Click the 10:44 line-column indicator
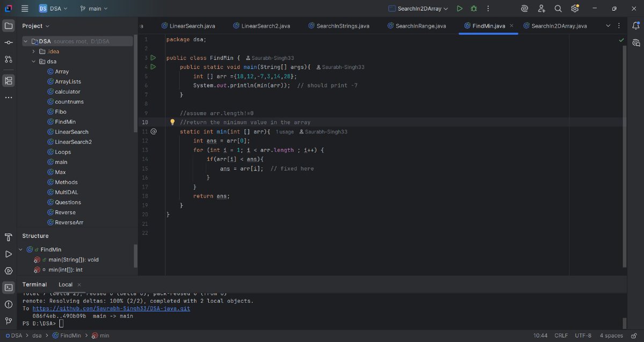Screen dimensions: 644x342 pyautogui.click(x=540, y=336)
